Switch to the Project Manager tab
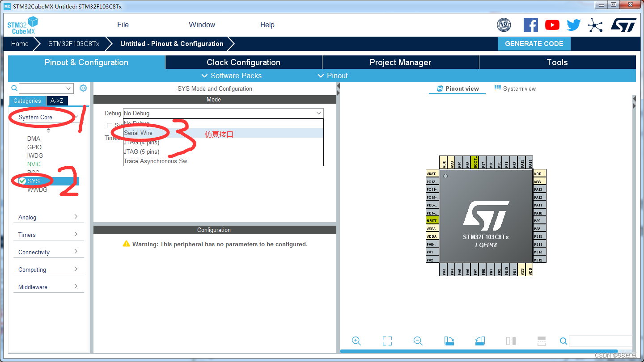Screen dimensions: 644x362 point(400,62)
